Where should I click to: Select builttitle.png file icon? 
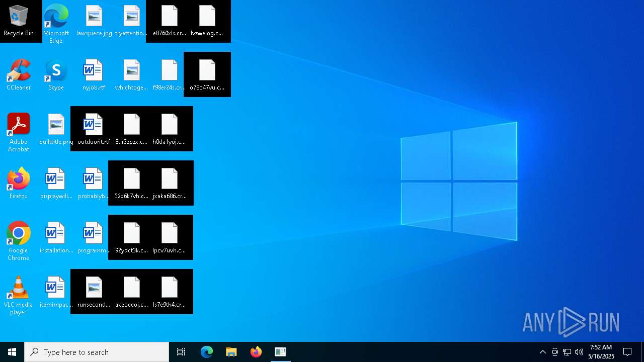56,130
